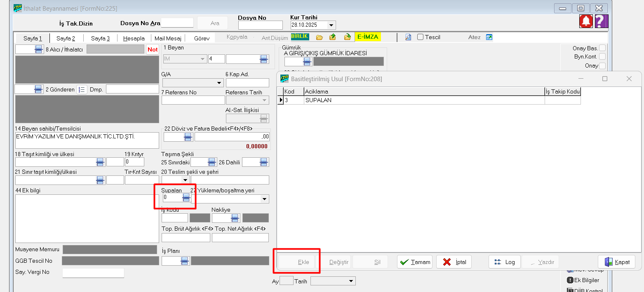Open the Hesapla tab
Image resolution: width=644 pixels, height=292 pixels.
click(x=134, y=38)
